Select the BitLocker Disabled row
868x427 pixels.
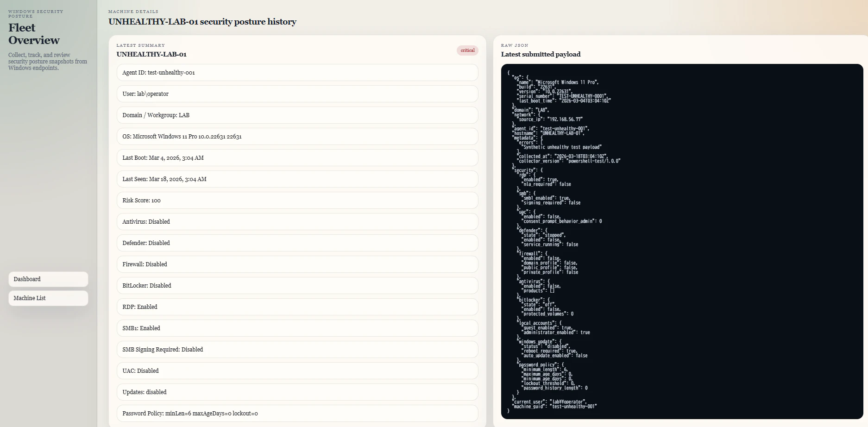click(297, 286)
